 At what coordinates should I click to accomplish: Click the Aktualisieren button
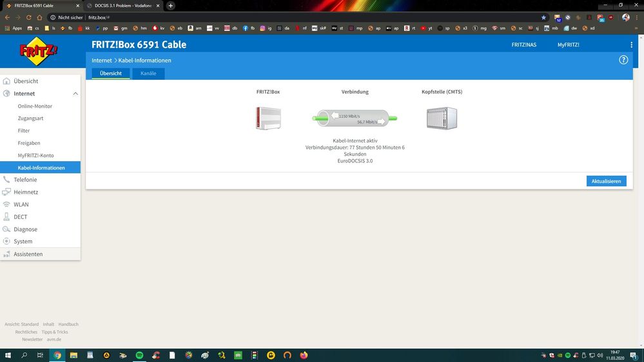(x=606, y=181)
